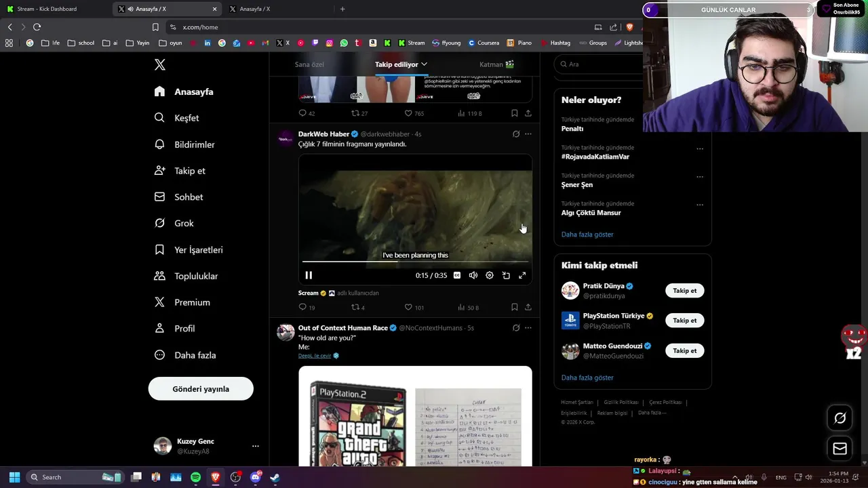Click the Gönderi yayınla button

coord(201,389)
